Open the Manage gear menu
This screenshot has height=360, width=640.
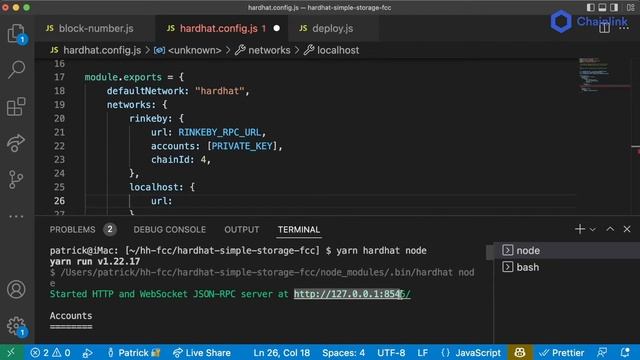tap(16, 326)
